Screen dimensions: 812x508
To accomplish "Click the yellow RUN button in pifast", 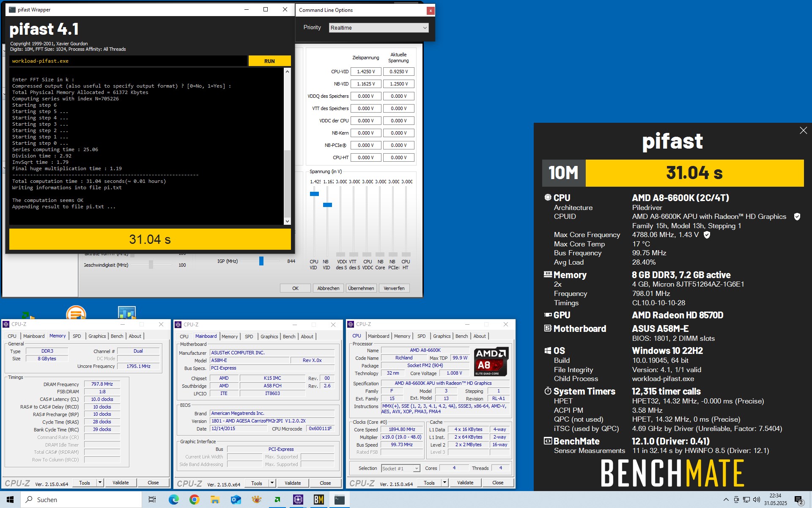I will pos(269,61).
